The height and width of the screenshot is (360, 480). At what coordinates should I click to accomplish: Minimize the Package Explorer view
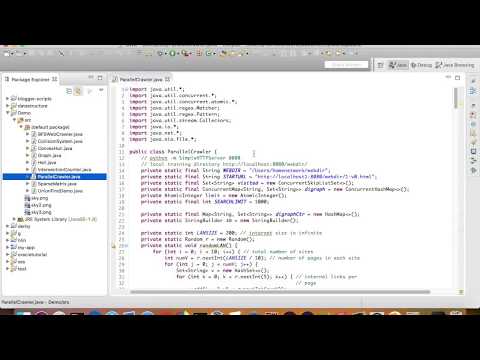pos(91,78)
